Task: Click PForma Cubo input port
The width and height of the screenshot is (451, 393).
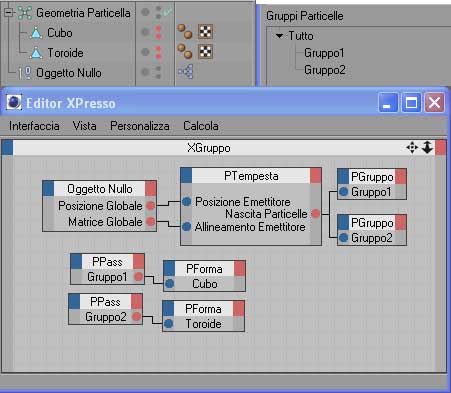Action: pos(169,284)
